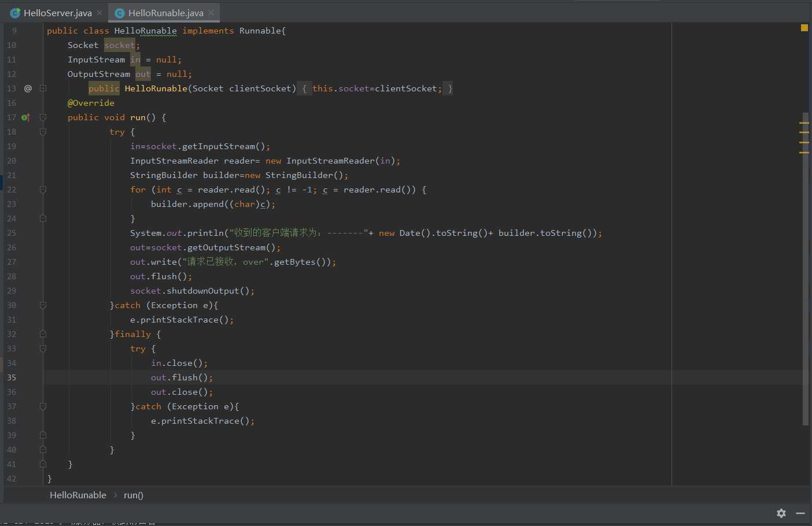Select HelloRunable in the breadcrumb bar

[78, 495]
